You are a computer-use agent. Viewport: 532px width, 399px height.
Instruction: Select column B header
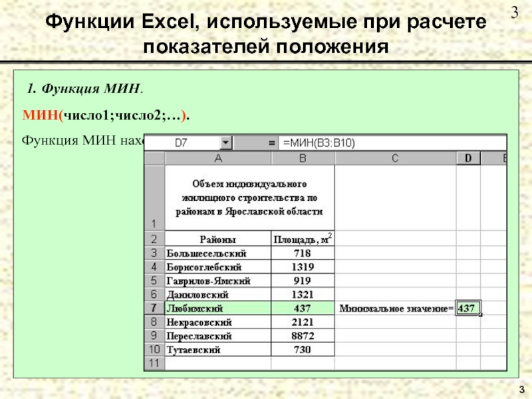tap(303, 158)
